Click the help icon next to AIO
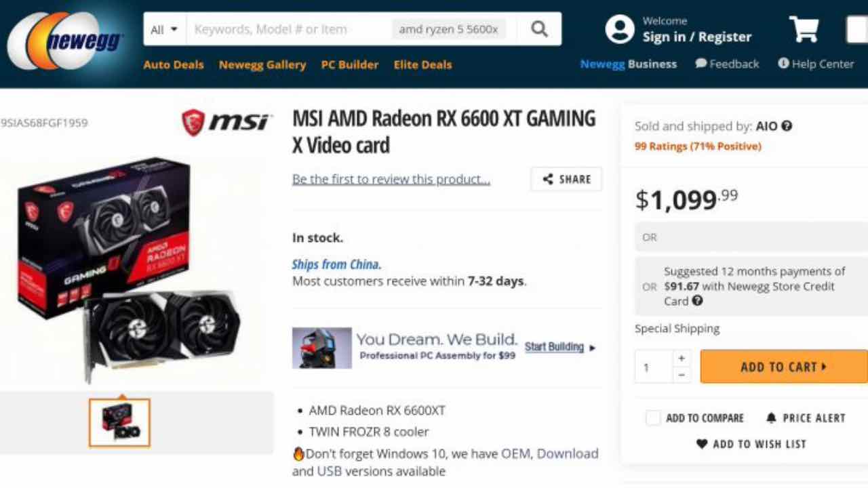 click(x=787, y=125)
